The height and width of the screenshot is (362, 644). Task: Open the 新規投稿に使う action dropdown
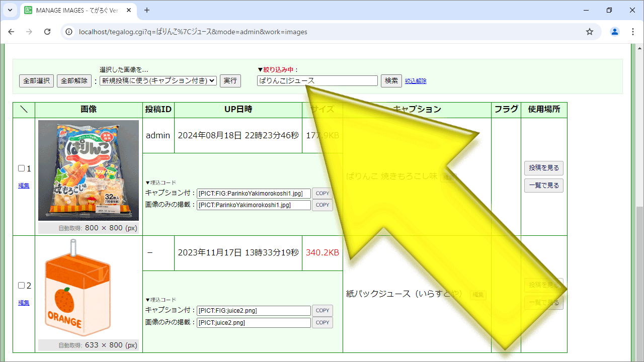coord(158,80)
